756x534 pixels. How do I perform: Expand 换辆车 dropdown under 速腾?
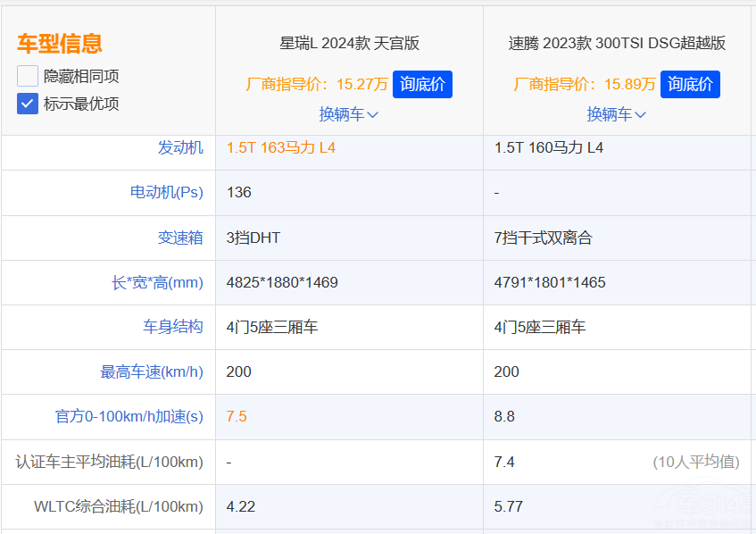pyautogui.click(x=617, y=114)
